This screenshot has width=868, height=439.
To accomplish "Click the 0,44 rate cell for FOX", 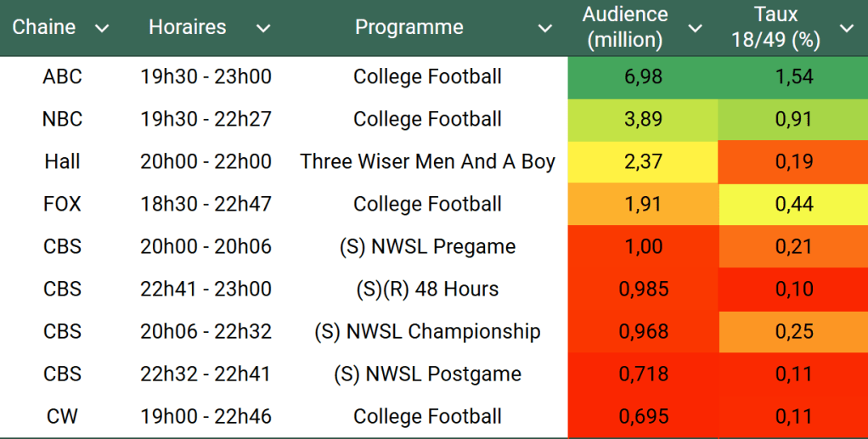I will coord(793,204).
